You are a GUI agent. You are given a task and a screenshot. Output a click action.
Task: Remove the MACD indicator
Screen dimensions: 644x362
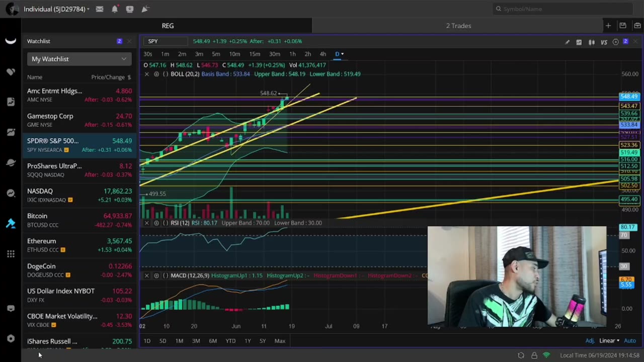click(146, 276)
